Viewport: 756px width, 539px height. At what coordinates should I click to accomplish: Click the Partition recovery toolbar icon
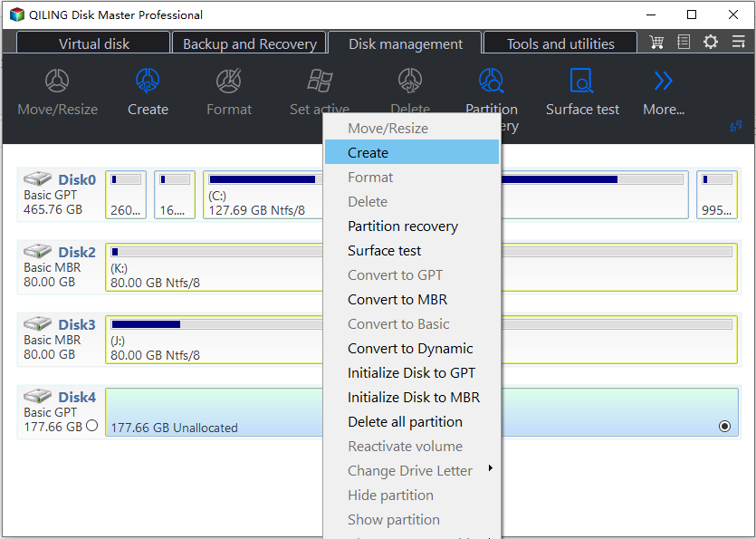pyautogui.click(x=492, y=80)
